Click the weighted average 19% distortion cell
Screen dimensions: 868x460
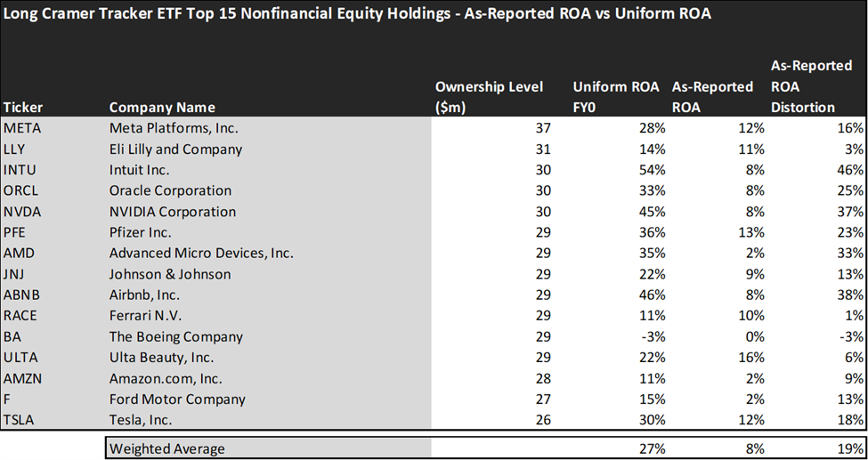pyautogui.click(x=851, y=448)
